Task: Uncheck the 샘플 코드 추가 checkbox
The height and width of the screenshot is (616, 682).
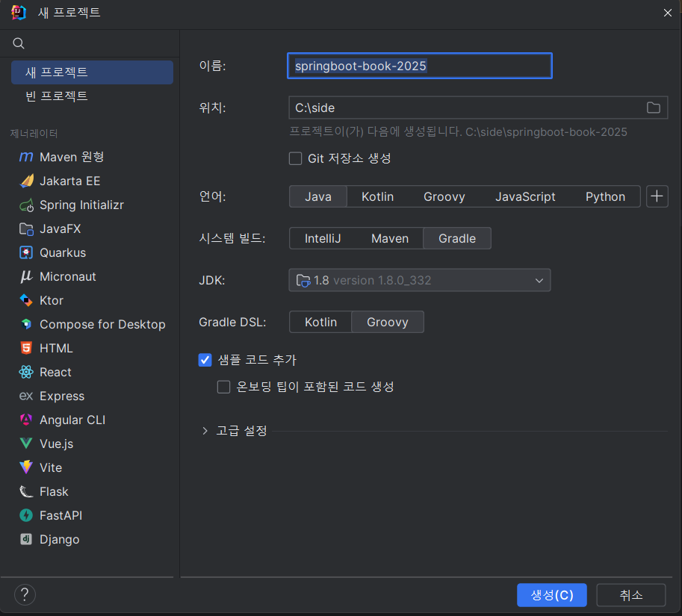Action: (x=205, y=360)
